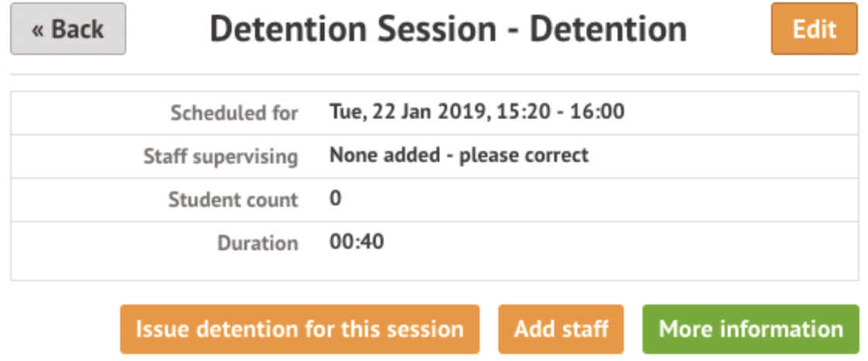Click the Detention Session - Detention heading
Viewport: 868px width, 361px height.
point(448,29)
